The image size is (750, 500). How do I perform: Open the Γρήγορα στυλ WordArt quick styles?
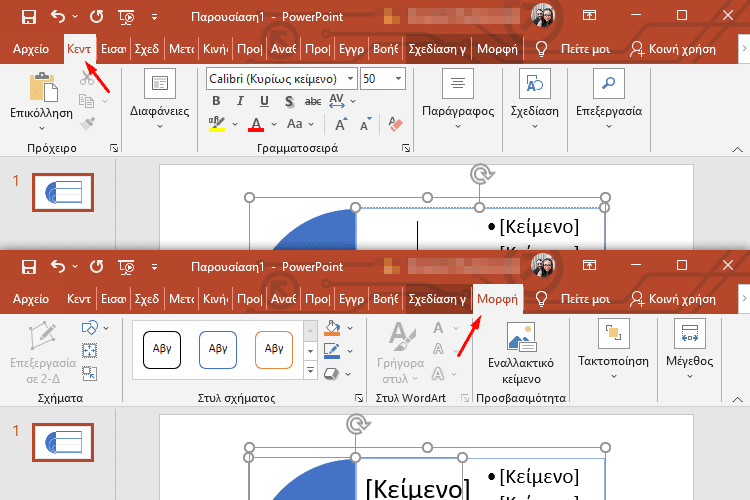pos(401,353)
